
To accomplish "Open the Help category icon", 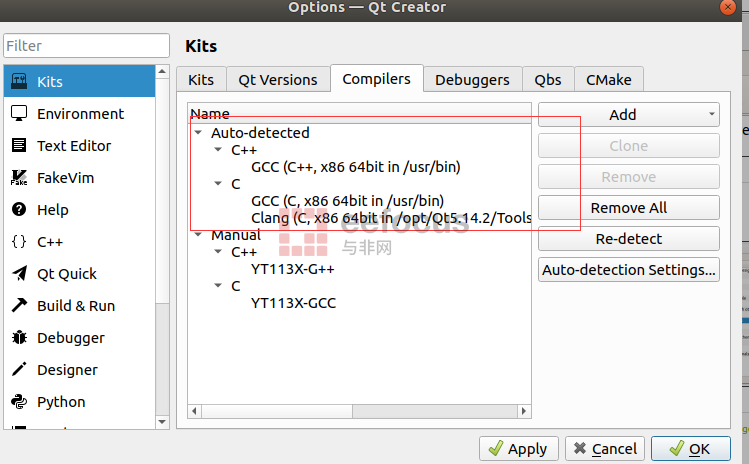I will tap(18, 210).
